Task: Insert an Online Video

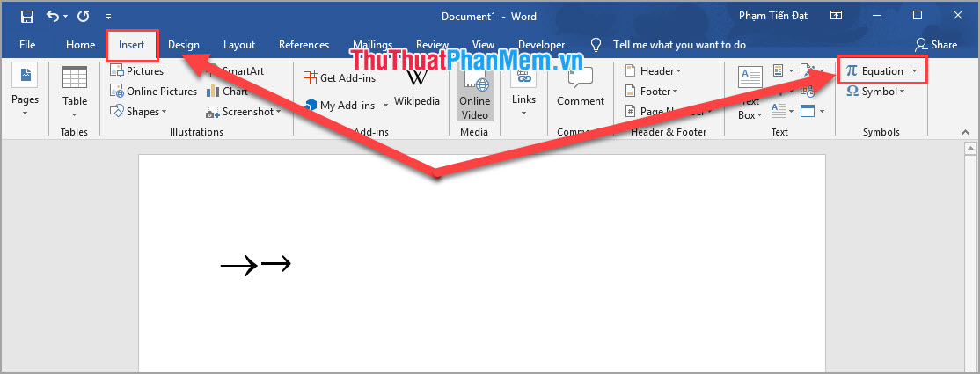Action: click(474, 95)
